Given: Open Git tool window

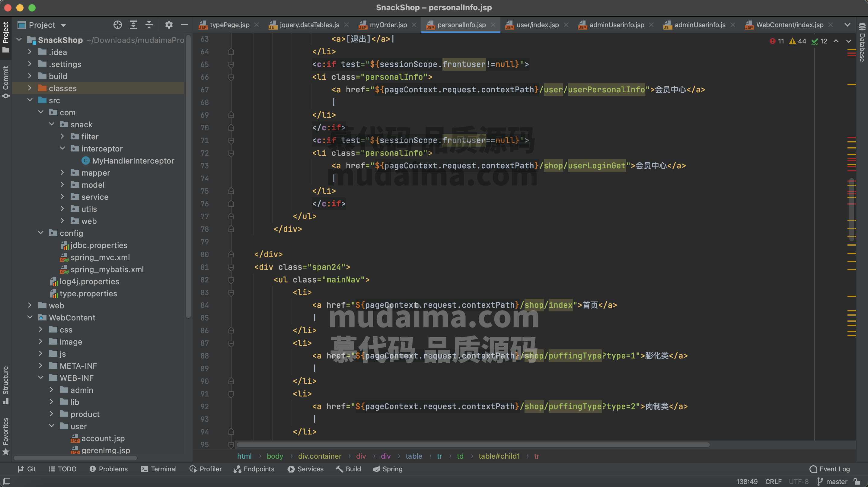Looking at the screenshot, I should click(27, 469).
